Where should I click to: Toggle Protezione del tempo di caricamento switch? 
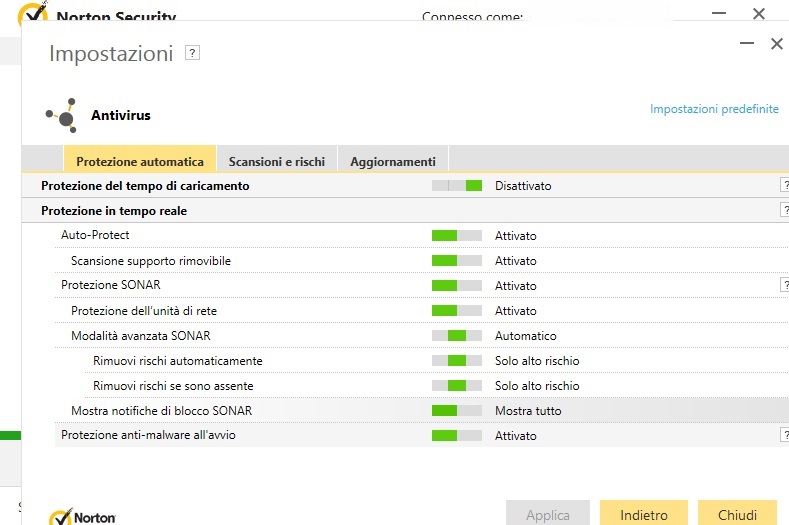(x=457, y=186)
